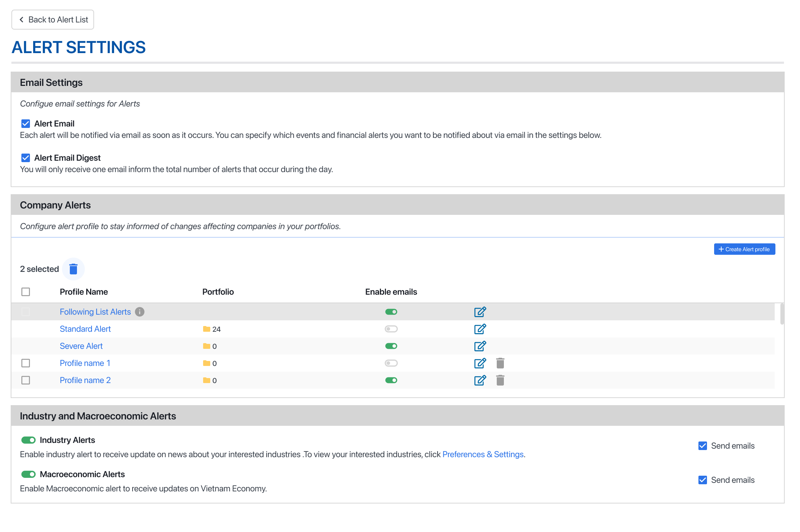Click Create Alert profile button
Viewport: 800px width, 532px height.
744,249
